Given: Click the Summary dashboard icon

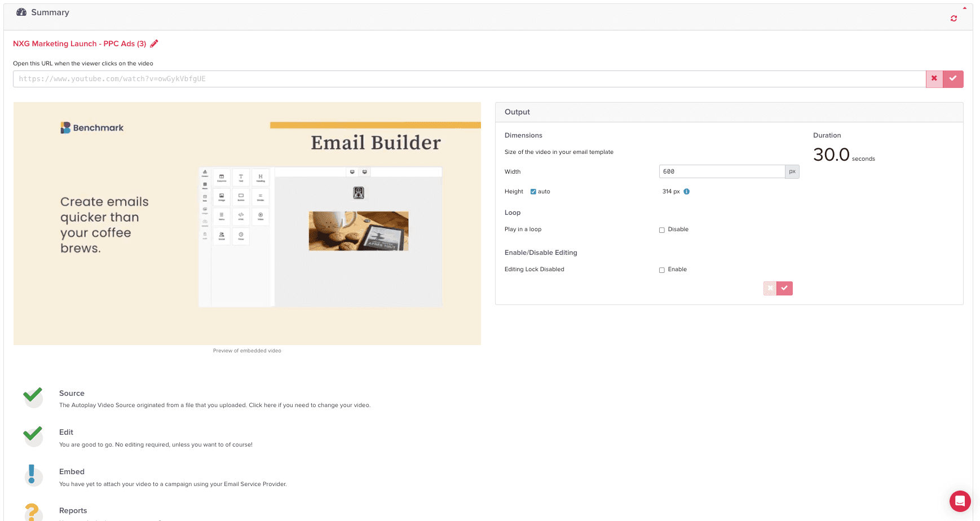Looking at the screenshot, I should pos(21,12).
